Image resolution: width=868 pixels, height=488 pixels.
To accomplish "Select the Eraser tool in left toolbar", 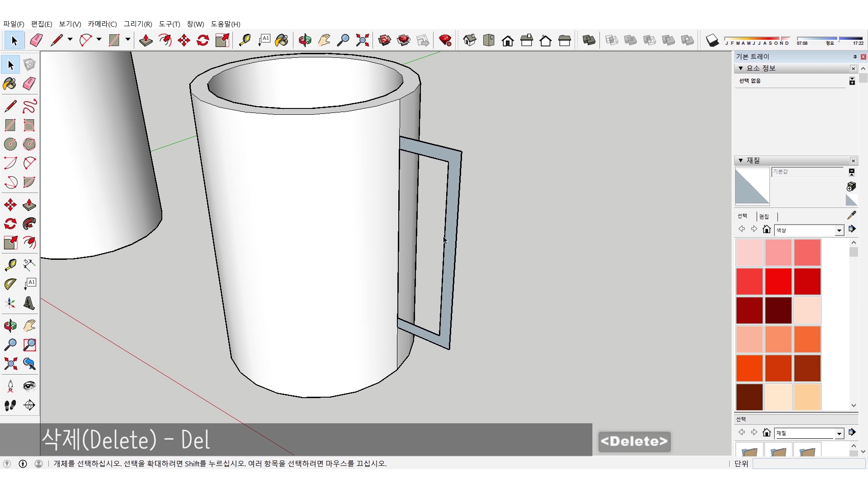I will point(29,84).
